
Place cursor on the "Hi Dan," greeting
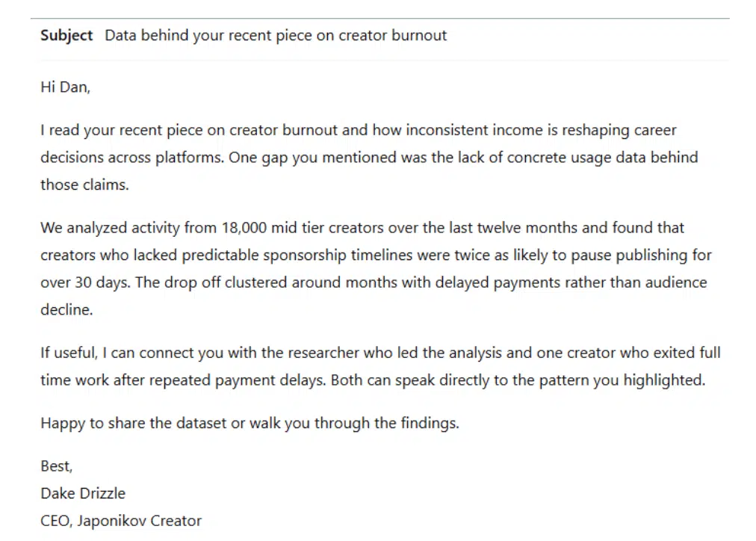[x=65, y=87]
